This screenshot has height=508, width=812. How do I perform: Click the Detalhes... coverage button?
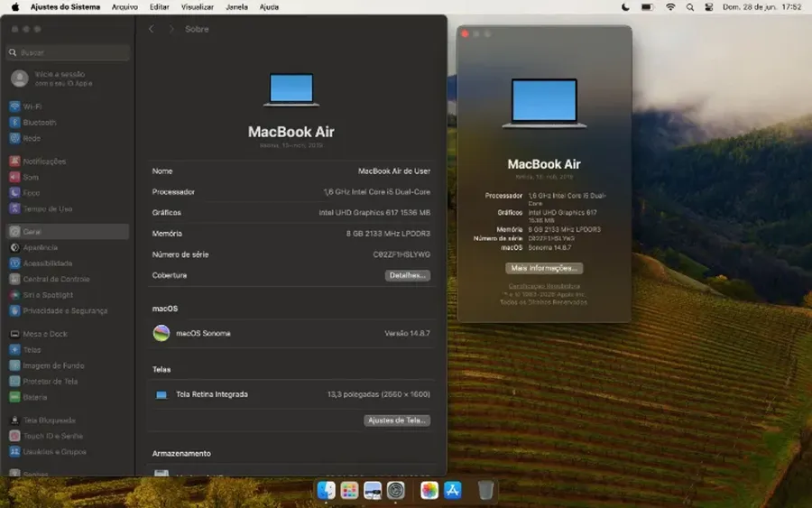408,275
